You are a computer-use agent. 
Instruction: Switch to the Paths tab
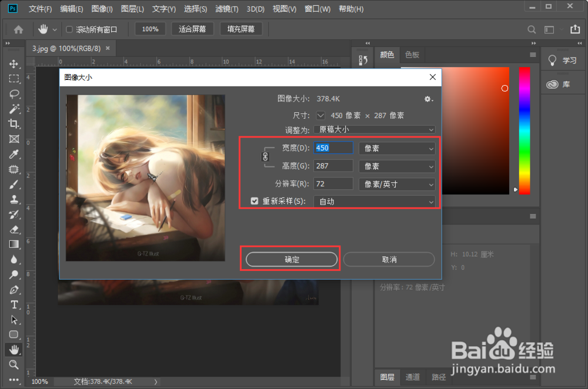(439, 377)
